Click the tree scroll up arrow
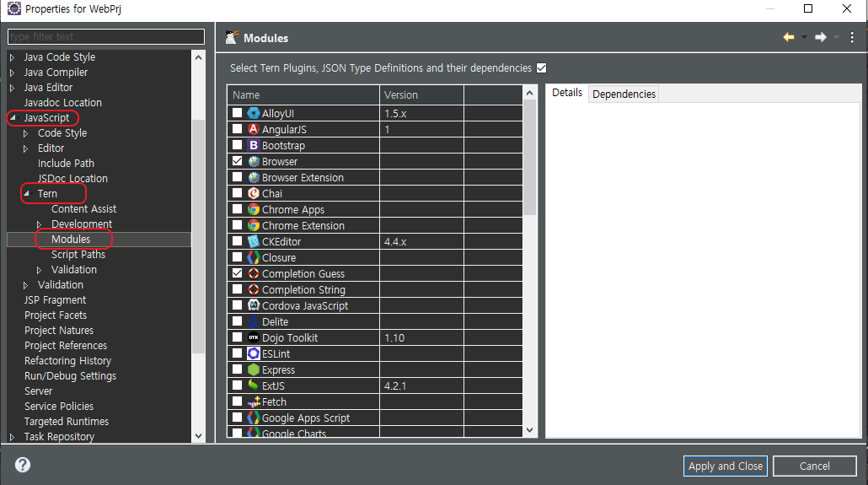 tap(198, 57)
